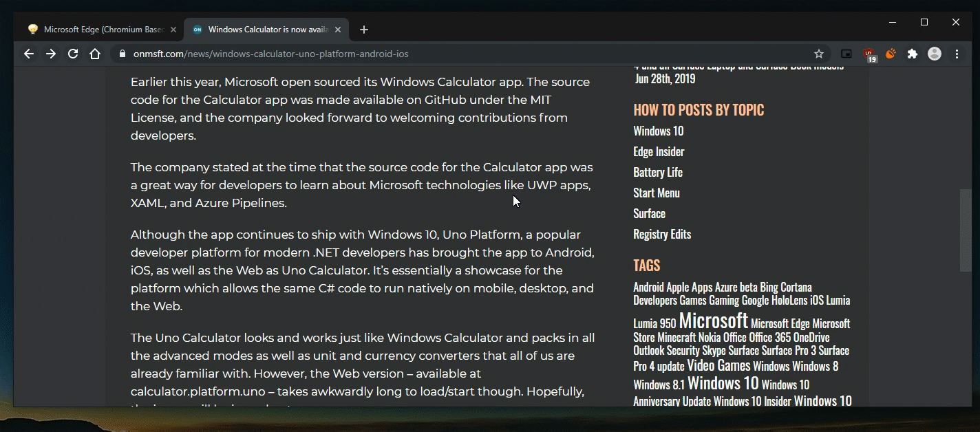The height and width of the screenshot is (432, 980).
Task: Open Surface under How To Posts
Action: 649,214
